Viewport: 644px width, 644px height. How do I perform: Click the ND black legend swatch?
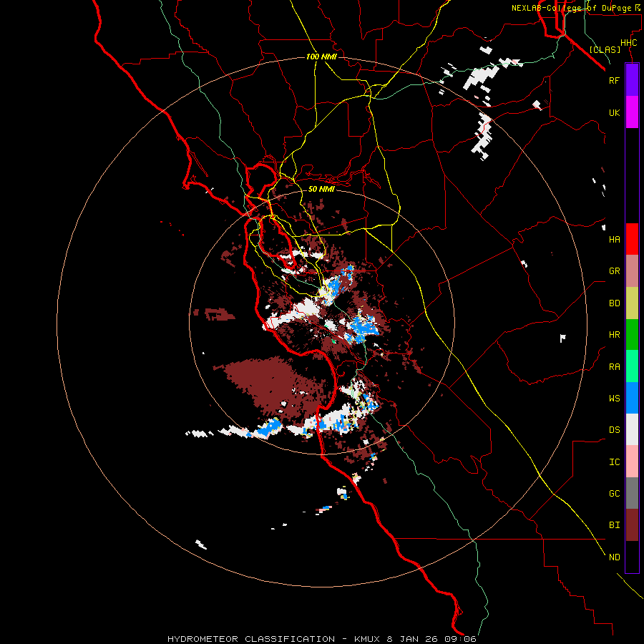[x=632, y=557]
